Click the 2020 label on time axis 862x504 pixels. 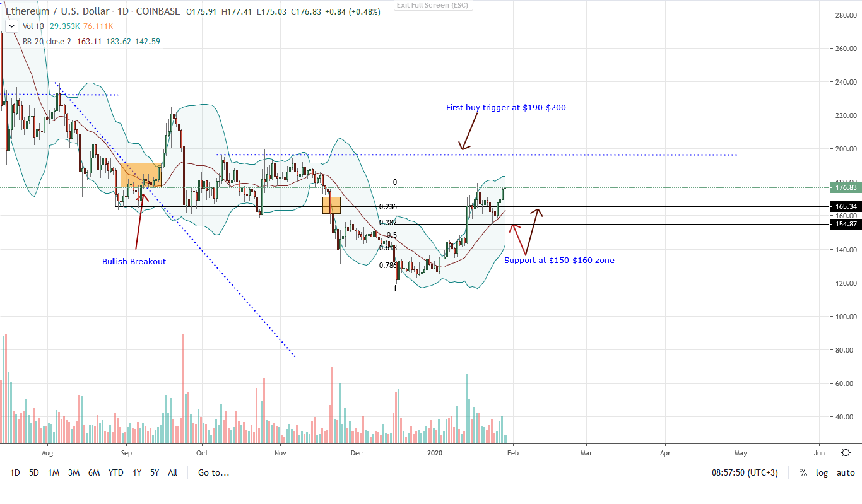436,452
